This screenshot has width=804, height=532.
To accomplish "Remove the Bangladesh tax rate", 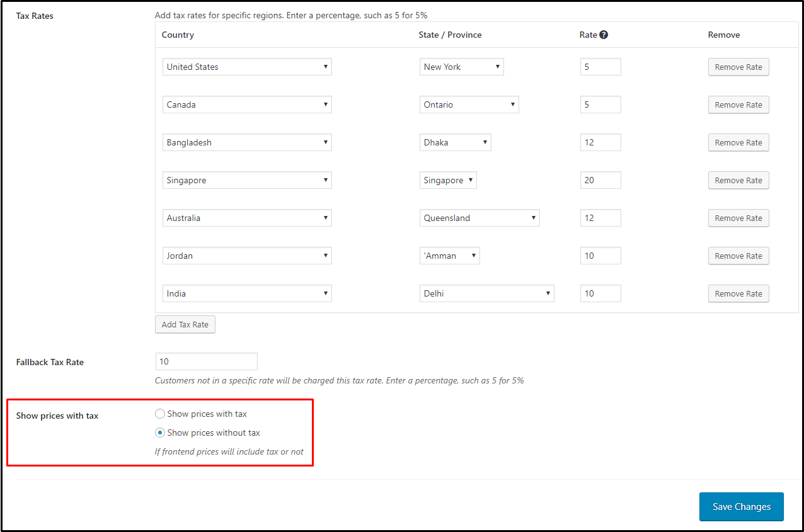I will 738,142.
